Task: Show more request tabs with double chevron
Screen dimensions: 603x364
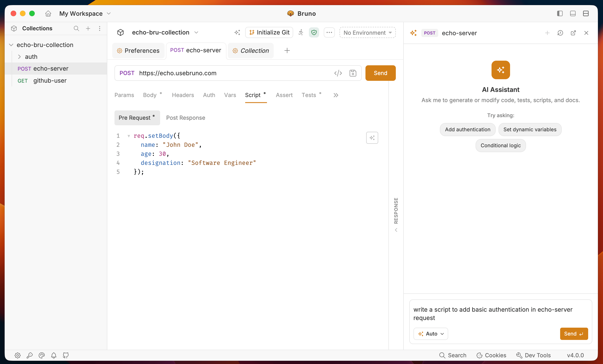Action: tap(336, 95)
